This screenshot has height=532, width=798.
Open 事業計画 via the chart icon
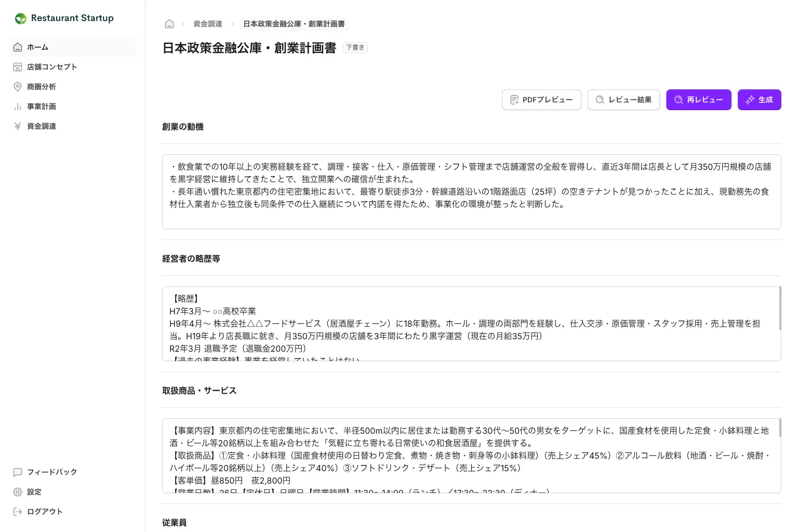pos(18,106)
